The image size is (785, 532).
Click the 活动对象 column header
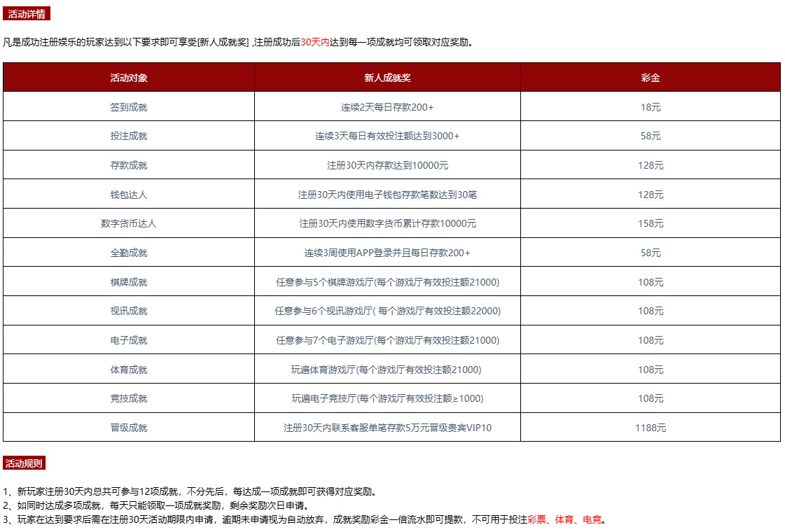pyautogui.click(x=129, y=78)
